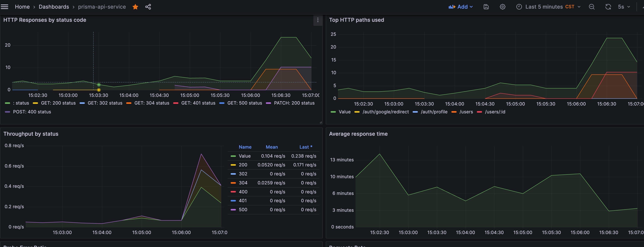
Task: Open the 5s refresh interval dropdown
Action: (624, 7)
